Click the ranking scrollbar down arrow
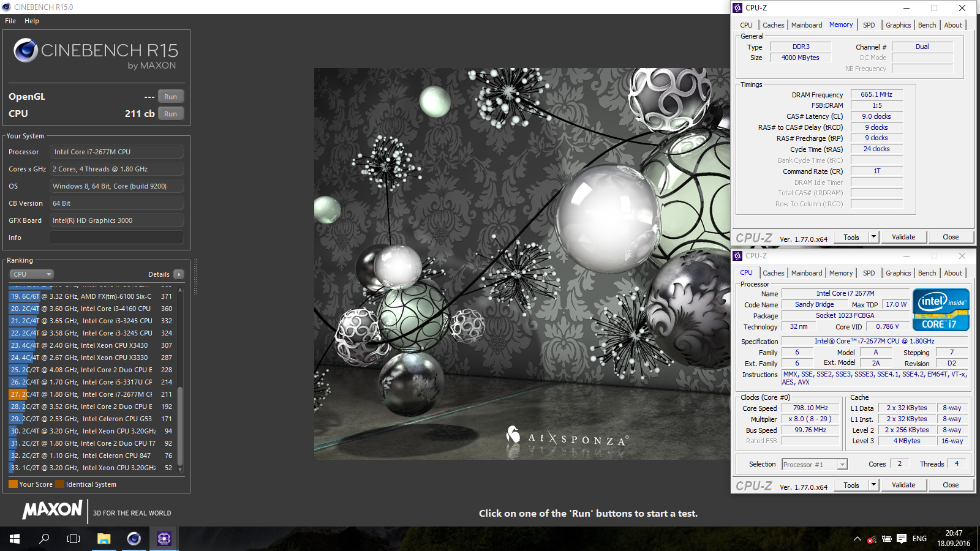 point(180,470)
